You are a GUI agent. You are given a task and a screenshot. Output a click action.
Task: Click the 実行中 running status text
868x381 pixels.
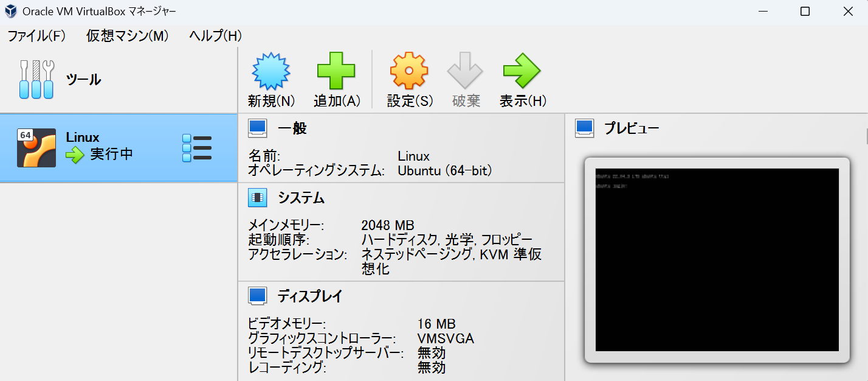coord(112,154)
